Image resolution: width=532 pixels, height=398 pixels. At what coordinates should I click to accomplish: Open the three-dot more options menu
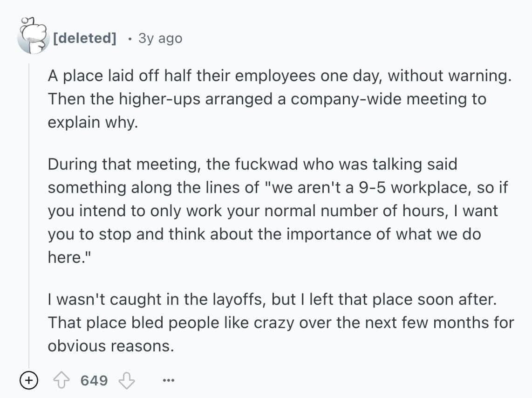[x=168, y=381]
